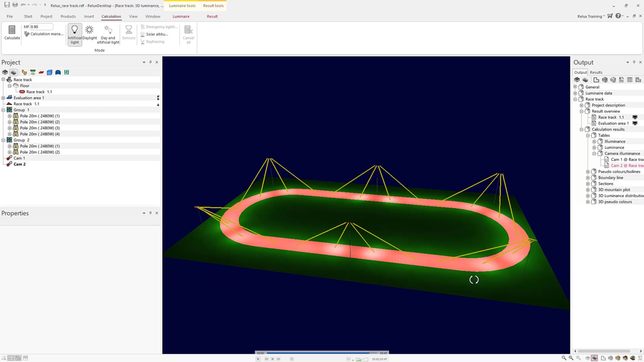Screen dimensions: 644x362
Task: Click the Calculate button in ribbon
Action: [12, 33]
